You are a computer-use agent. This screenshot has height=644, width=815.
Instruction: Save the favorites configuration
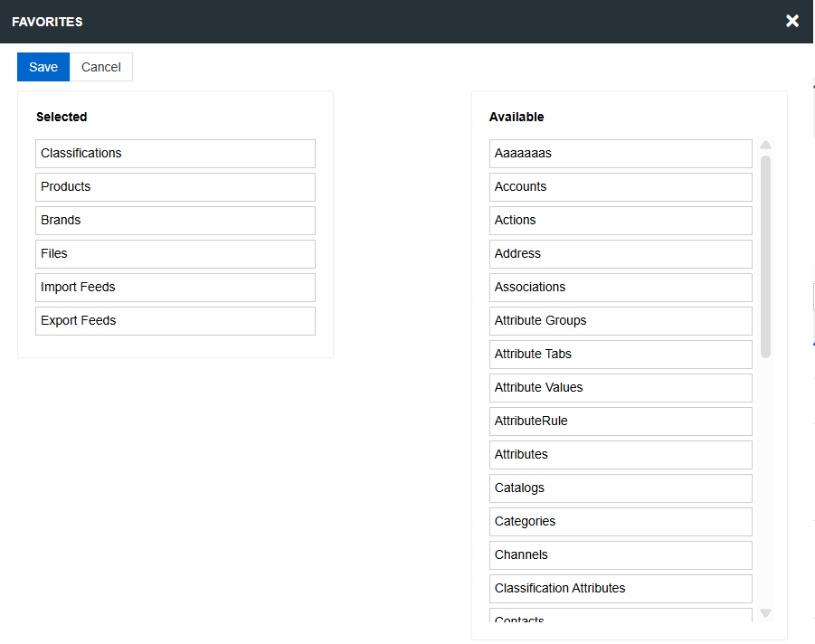[x=43, y=66]
